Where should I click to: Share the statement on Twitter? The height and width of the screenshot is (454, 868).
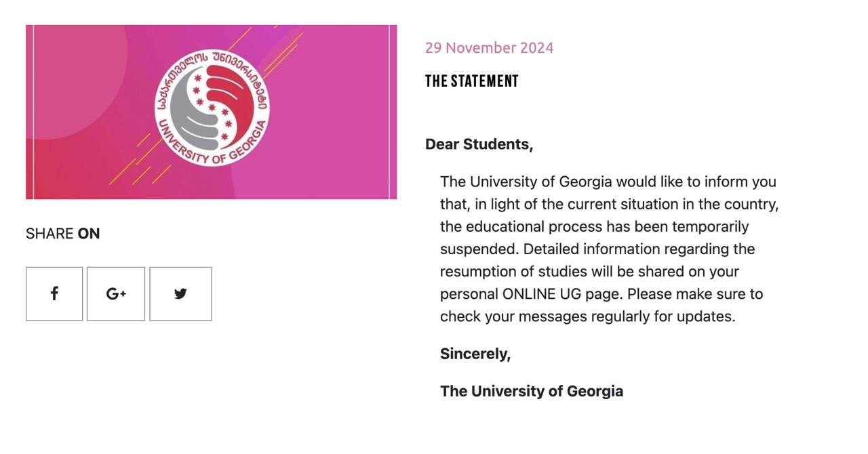click(x=180, y=293)
